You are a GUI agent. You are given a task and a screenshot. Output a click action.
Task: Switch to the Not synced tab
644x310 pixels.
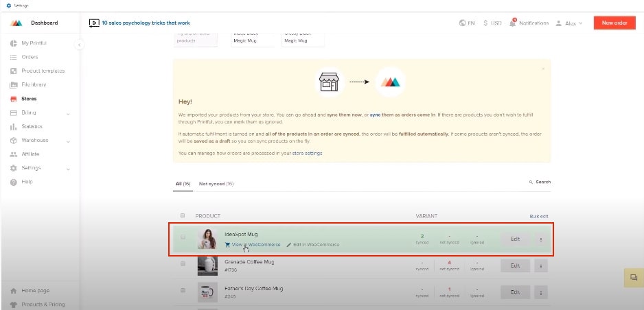[216, 184]
